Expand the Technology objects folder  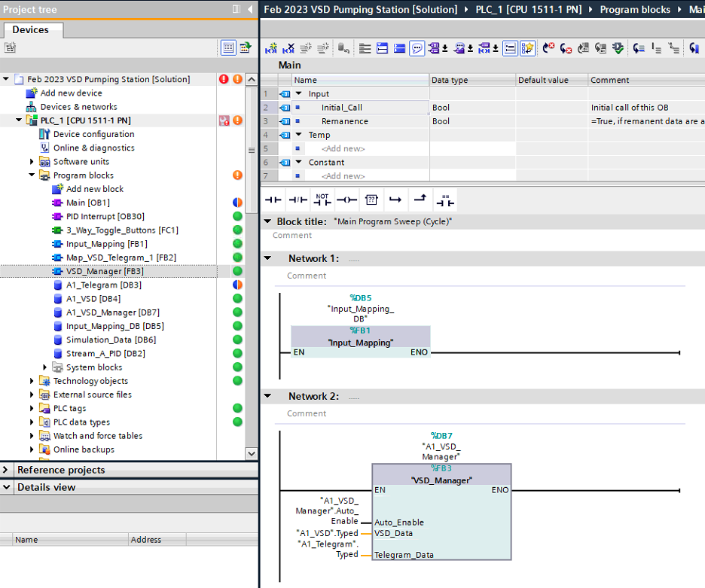[32, 381]
